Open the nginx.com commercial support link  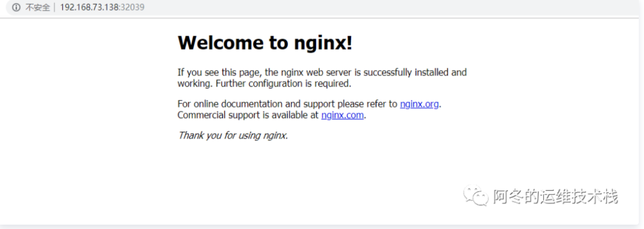[x=343, y=115]
